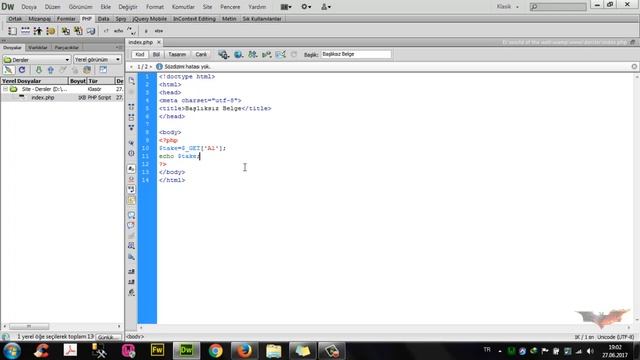Viewport: 640px width, 360px height.
Task: Open Firefox from taskbar
Action: tap(244, 351)
